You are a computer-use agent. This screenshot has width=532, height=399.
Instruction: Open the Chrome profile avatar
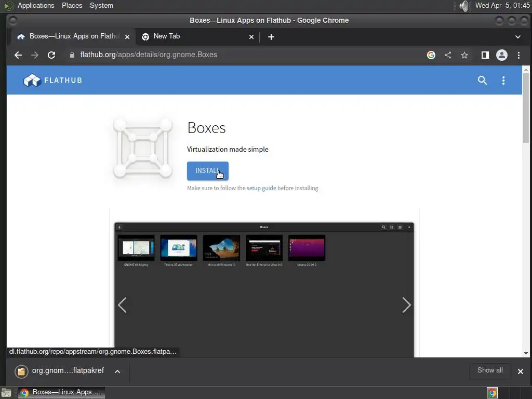(502, 55)
